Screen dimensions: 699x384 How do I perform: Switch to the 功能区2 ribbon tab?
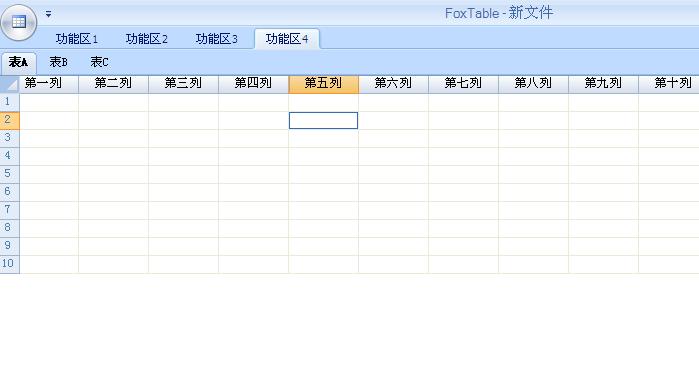146,39
